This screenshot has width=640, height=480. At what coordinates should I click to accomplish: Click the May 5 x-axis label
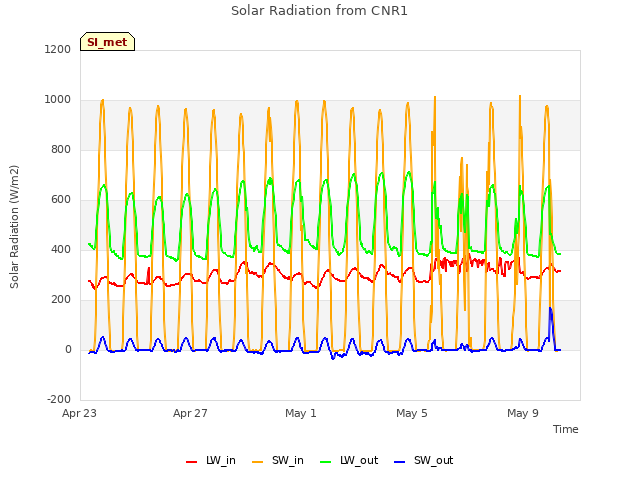[x=412, y=413]
